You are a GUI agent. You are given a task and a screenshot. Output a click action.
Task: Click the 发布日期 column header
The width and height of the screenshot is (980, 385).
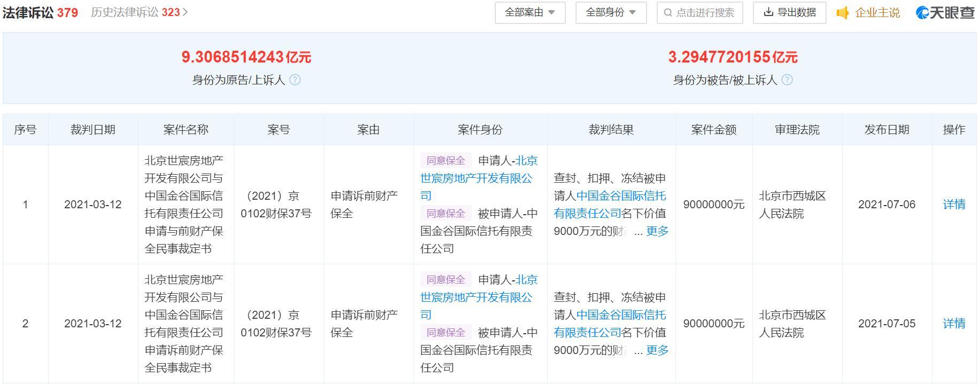point(887,130)
